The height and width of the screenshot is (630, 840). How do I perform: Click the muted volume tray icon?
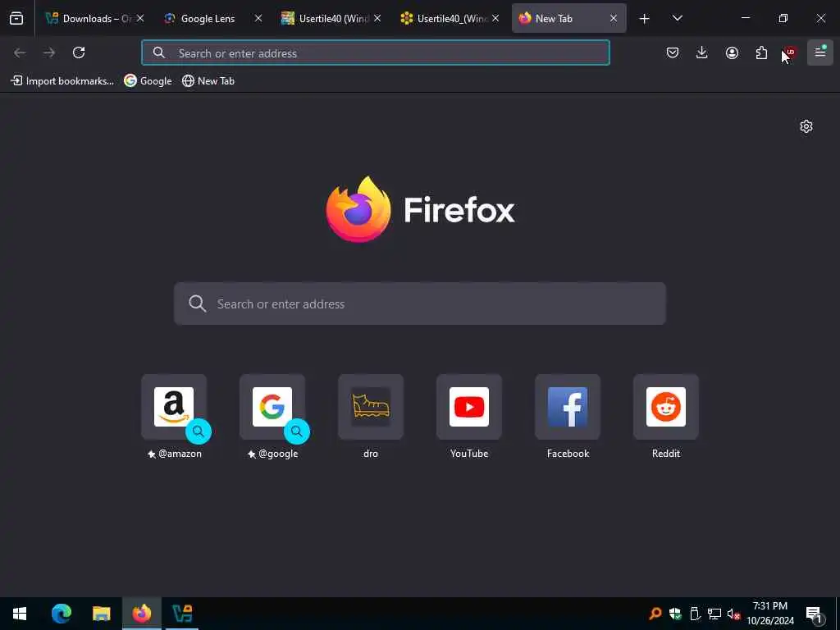[734, 614]
